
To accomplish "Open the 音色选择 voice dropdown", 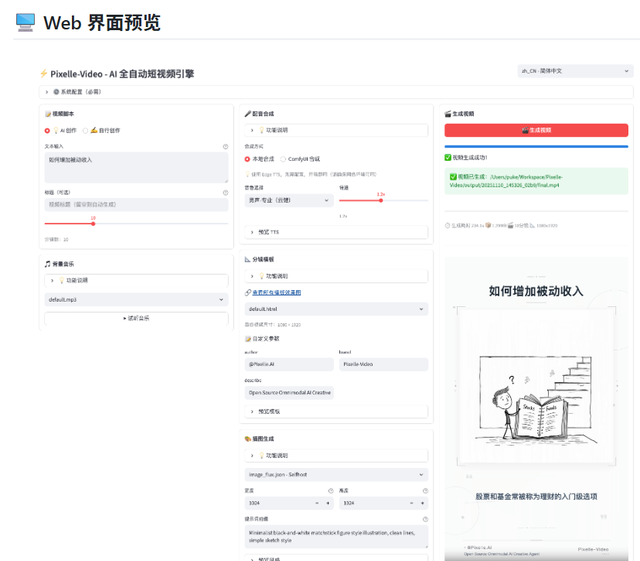I will [289, 200].
